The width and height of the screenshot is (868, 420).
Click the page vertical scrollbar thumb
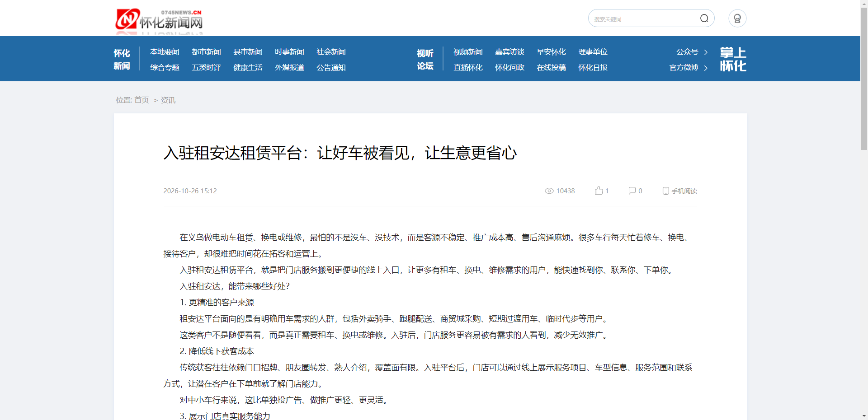coord(864,78)
